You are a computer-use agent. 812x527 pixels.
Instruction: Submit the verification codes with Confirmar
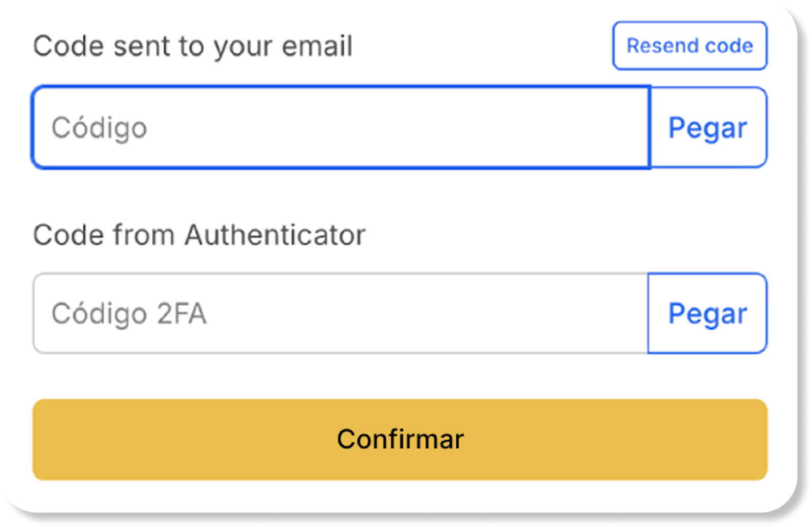click(400, 439)
